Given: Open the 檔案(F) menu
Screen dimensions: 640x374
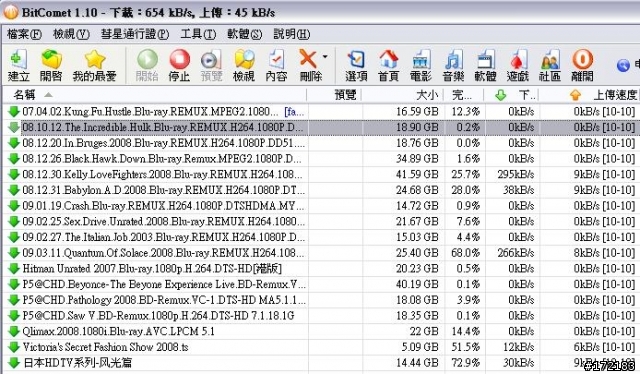Looking at the screenshot, I should point(24,34).
